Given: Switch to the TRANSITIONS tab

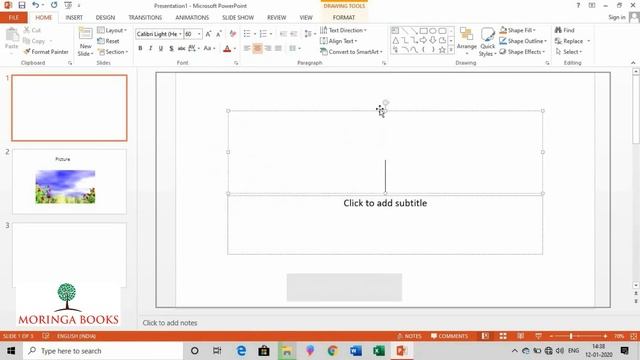Looking at the screenshot, I should 145,18.
